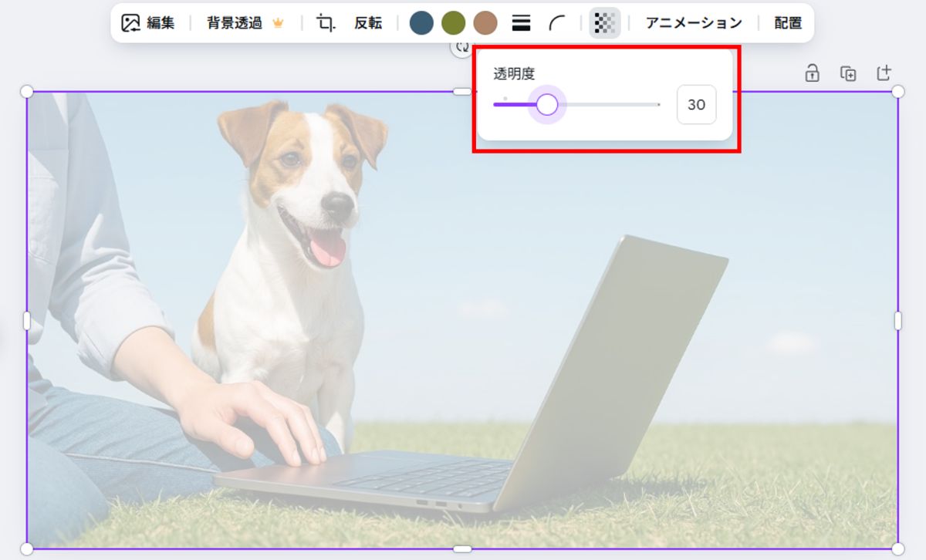The height and width of the screenshot is (560, 926).
Task: Click the right-edge resize handle of the image
Action: (897, 321)
